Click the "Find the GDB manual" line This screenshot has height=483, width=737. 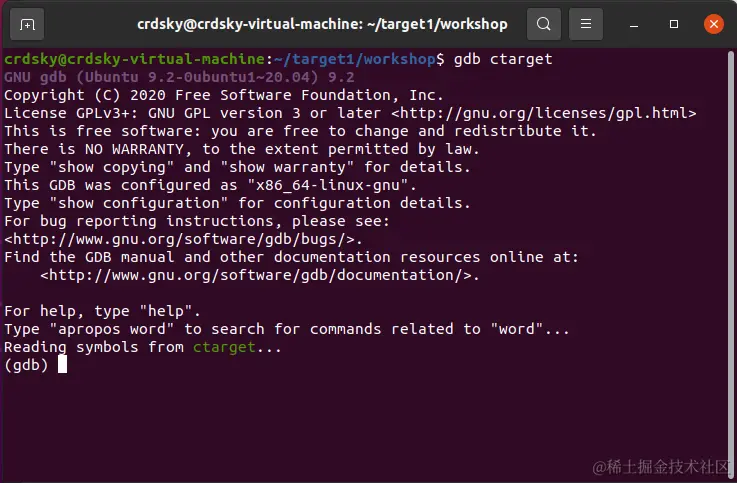coord(291,257)
